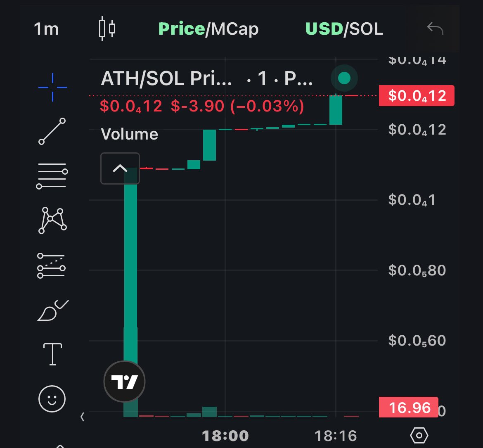Select the text annotation tool
Screen dimensions: 483x448
[52, 354]
